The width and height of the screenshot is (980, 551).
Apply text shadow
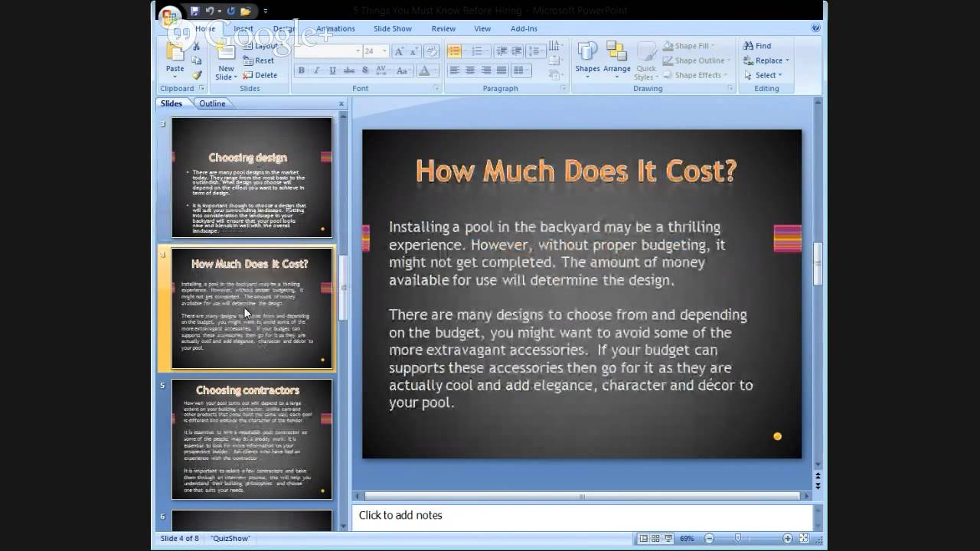(364, 70)
